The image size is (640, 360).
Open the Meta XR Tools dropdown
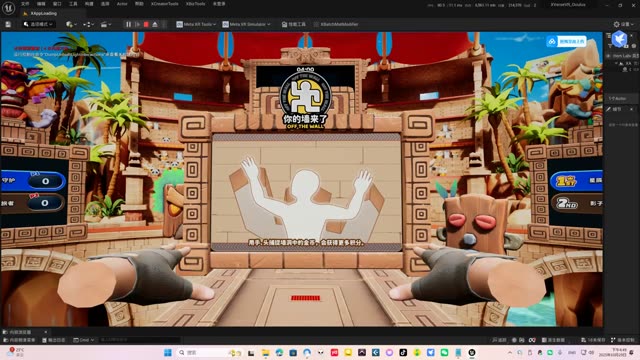click(x=196, y=24)
